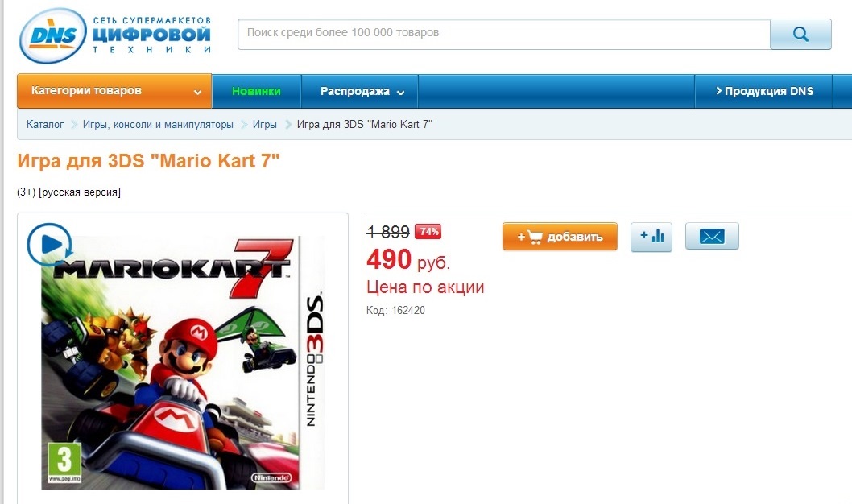Screen dimensions: 852x504
Task: Click the magnifying glass search button
Action: [800, 34]
